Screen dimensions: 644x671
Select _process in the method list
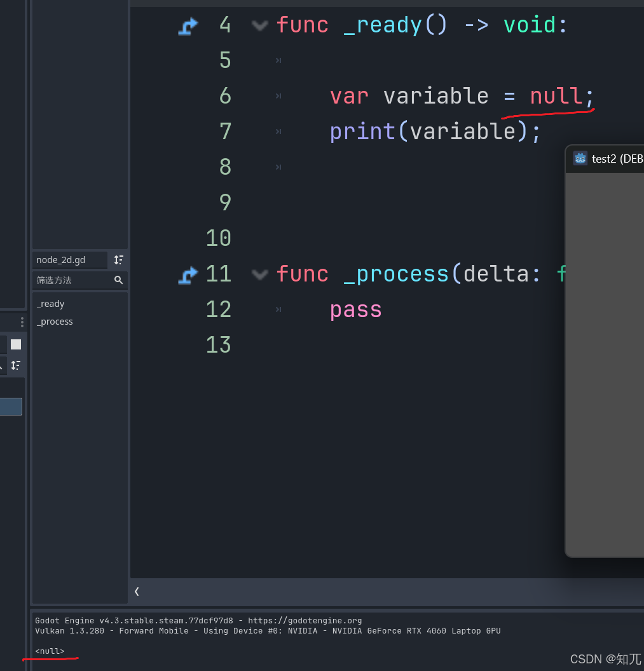point(55,322)
